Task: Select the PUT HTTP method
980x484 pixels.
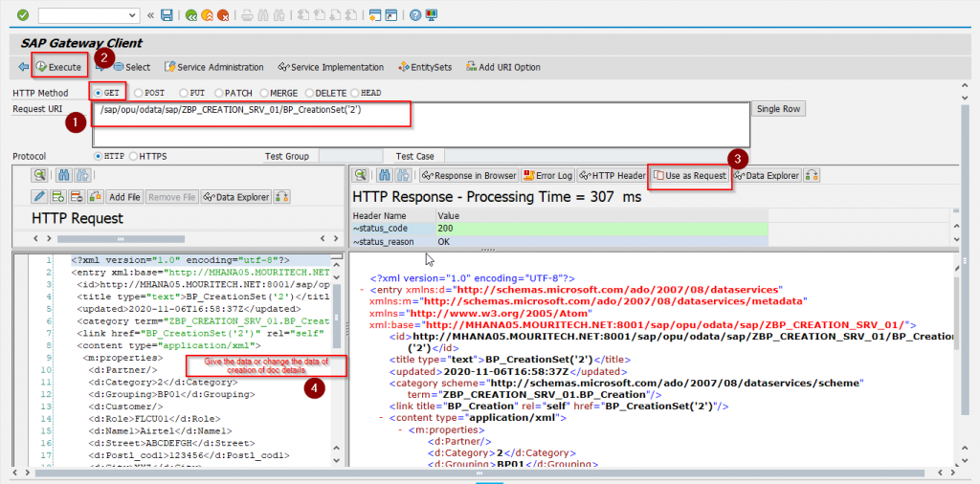Action: coord(184,93)
